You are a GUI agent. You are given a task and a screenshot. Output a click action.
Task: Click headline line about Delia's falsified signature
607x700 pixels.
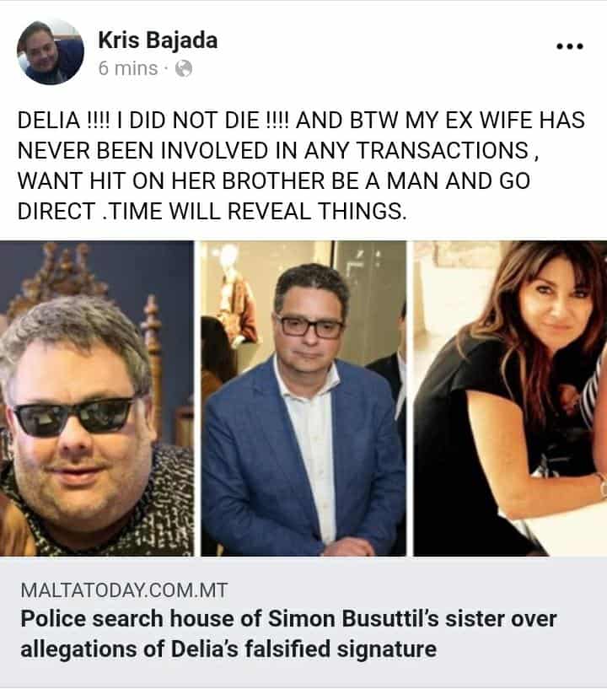(x=228, y=649)
